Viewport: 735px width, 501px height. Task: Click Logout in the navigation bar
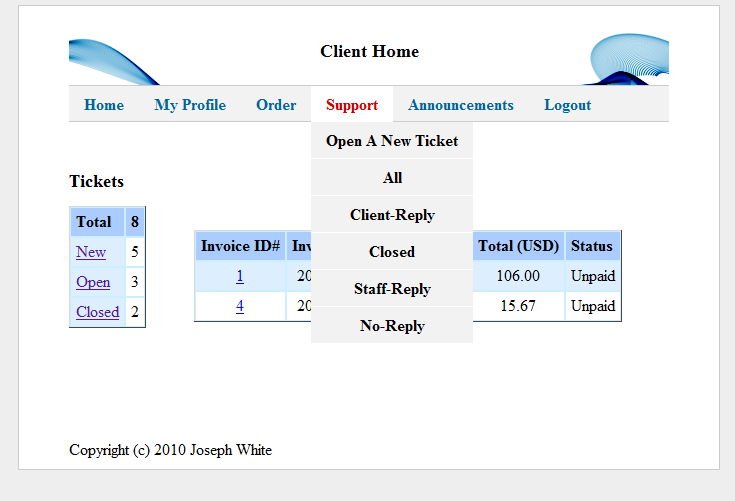(567, 105)
